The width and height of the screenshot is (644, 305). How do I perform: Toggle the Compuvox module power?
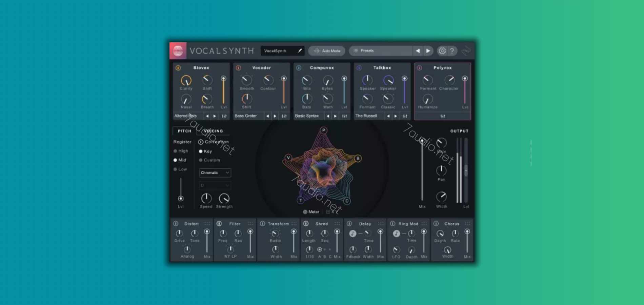point(299,68)
